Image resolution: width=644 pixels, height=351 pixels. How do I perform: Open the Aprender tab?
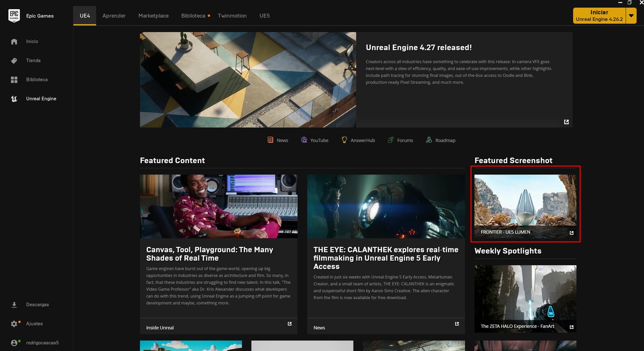pos(114,16)
